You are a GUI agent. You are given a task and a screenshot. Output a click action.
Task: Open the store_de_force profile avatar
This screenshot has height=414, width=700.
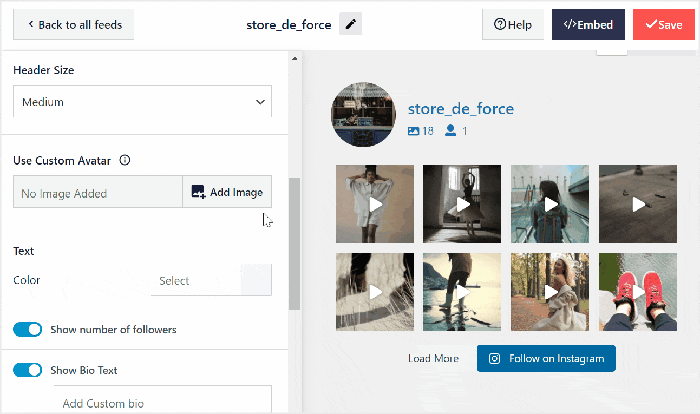pos(363,114)
